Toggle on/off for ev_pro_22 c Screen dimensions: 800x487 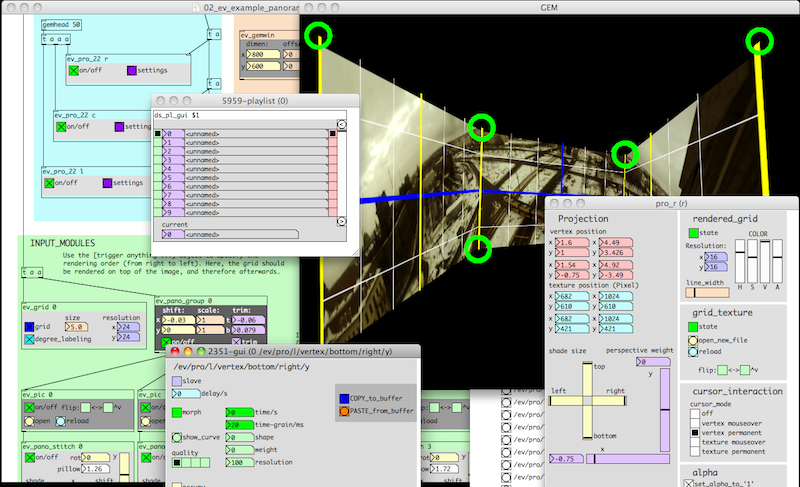[x=61, y=126]
